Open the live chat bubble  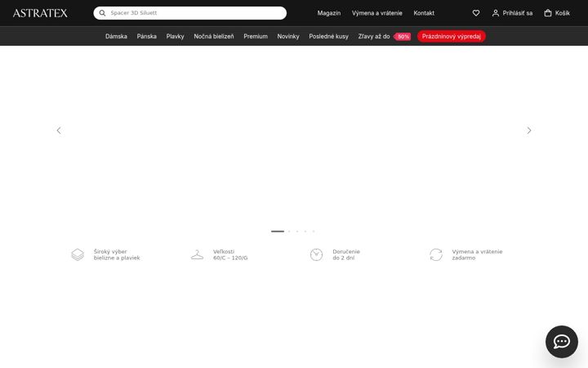coord(561,342)
